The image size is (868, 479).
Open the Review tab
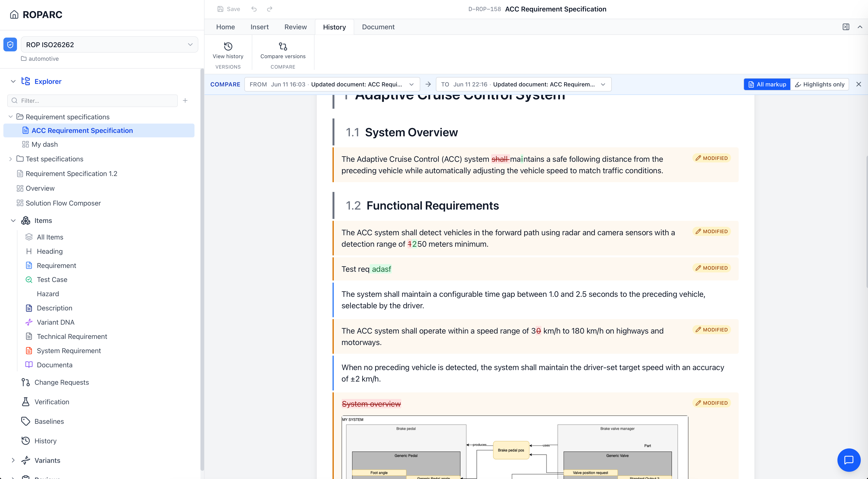[296, 27]
